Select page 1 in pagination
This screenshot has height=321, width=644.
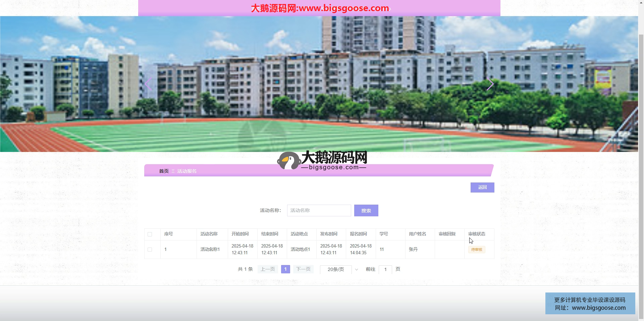point(285,269)
